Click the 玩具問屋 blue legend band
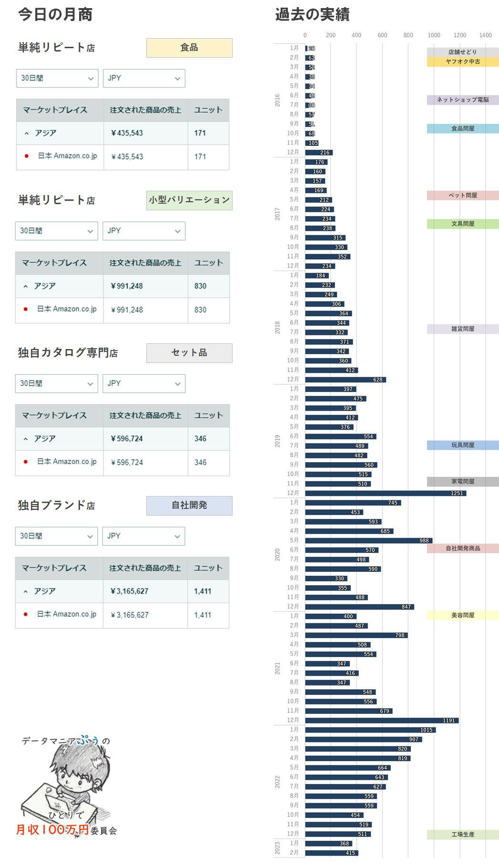This screenshot has height=868, width=499. (462, 445)
